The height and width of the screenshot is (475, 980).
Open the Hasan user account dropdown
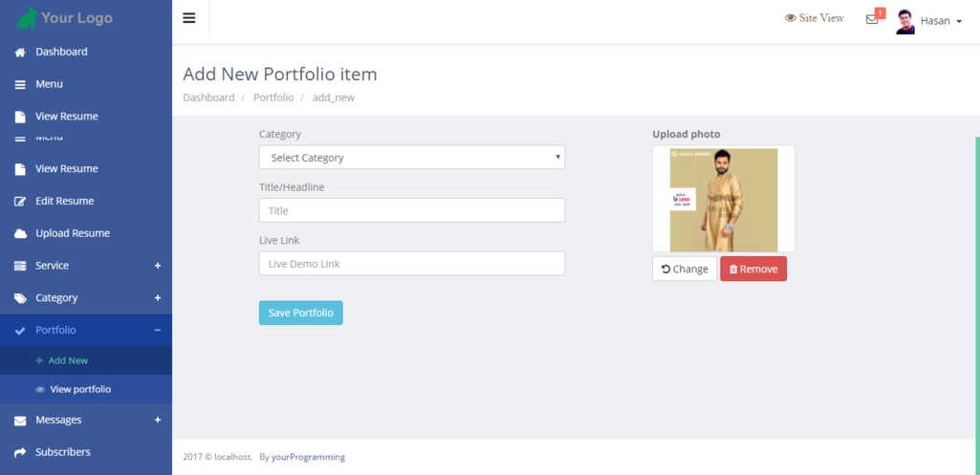click(x=941, y=21)
